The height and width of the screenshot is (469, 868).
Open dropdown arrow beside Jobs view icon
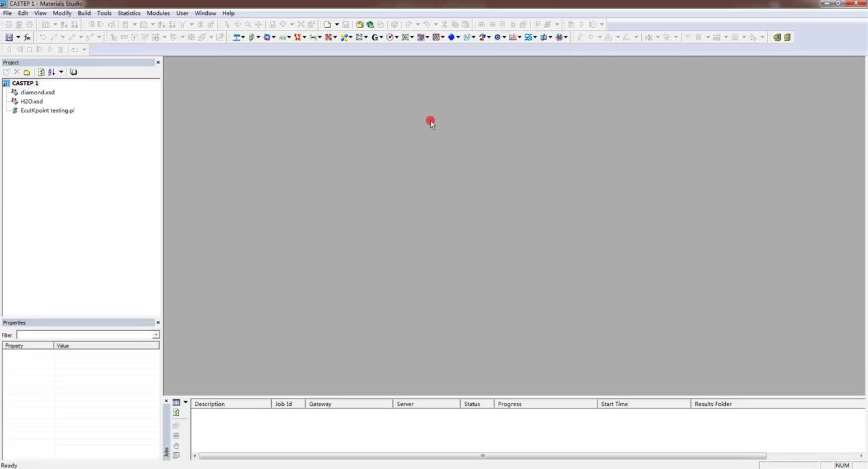[x=185, y=403]
